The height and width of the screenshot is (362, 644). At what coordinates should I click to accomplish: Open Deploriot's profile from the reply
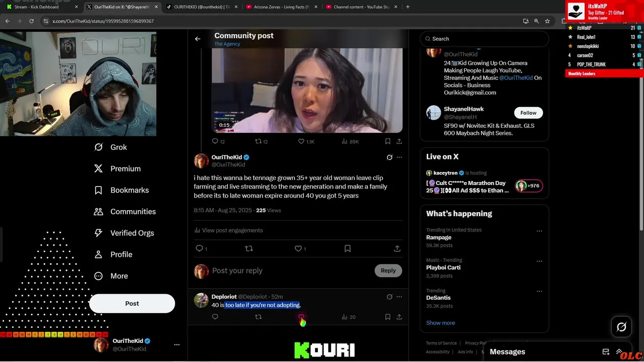[224, 297]
